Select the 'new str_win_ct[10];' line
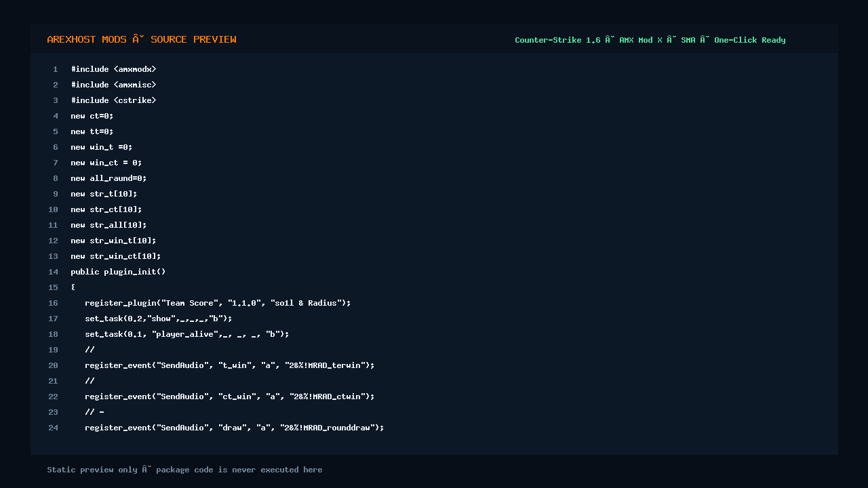The height and width of the screenshot is (488, 868). (116, 256)
